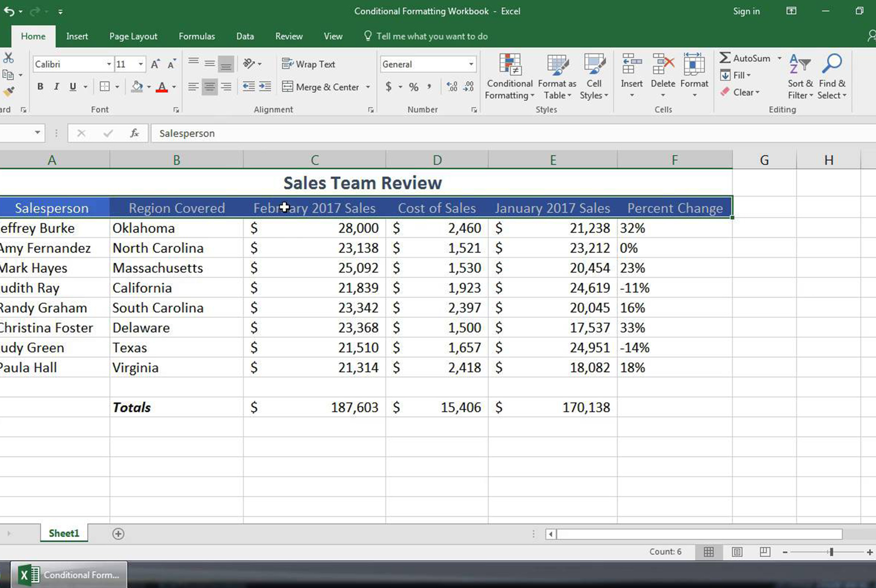Click the Format as Table icon
The width and height of the screenshot is (876, 588).
tap(557, 77)
